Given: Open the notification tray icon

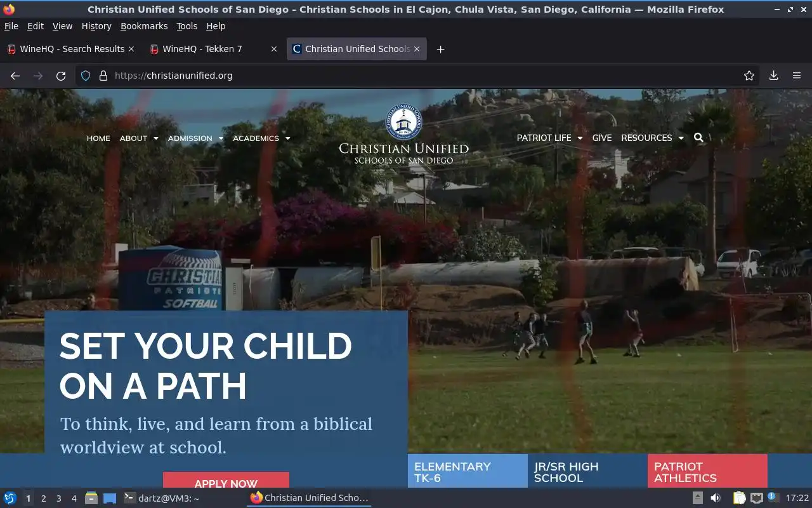Looking at the screenshot, I should (x=773, y=497).
